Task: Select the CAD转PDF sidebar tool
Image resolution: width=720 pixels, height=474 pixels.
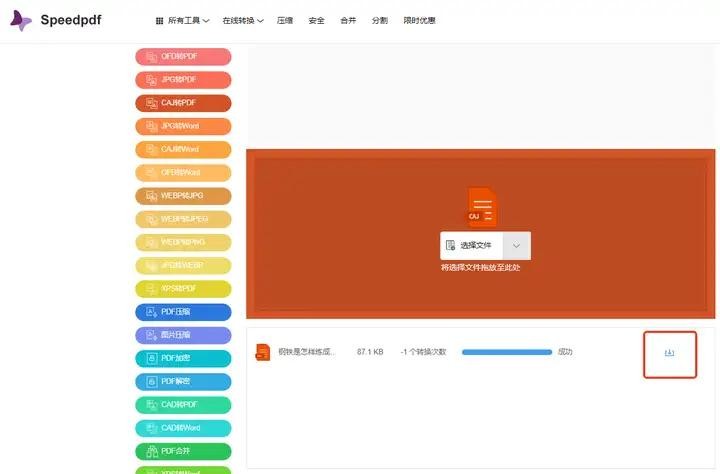Action: click(183, 405)
